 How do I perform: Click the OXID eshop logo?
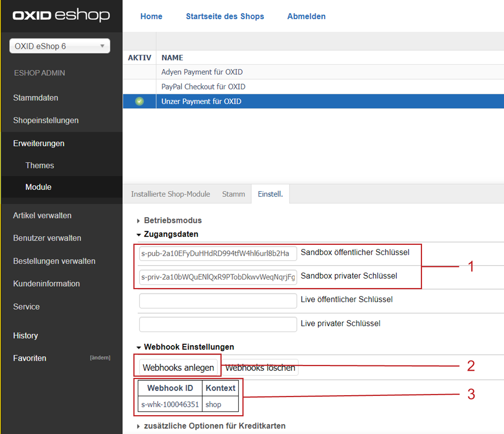pos(61,15)
